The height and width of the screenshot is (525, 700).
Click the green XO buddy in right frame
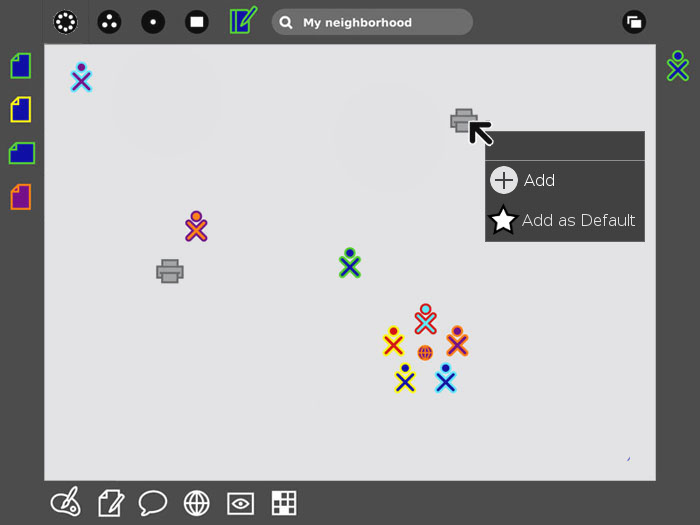678,66
